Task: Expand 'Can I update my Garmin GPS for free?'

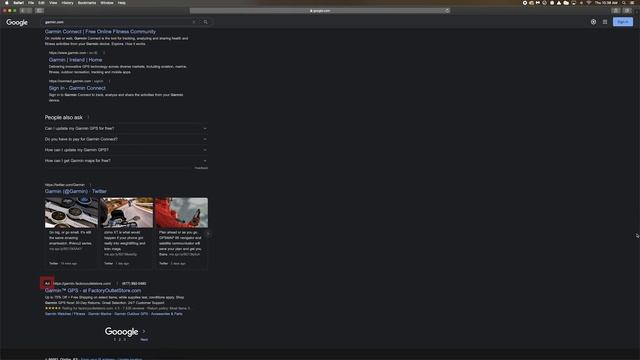Action: coord(126,128)
